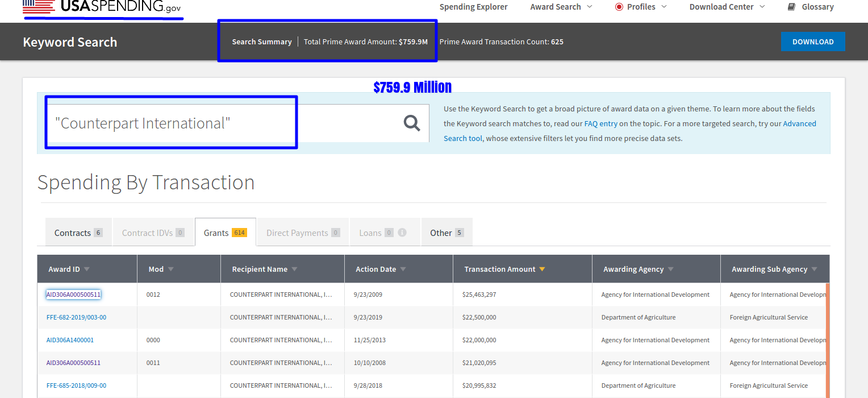Click the $25,463,297 transaction amount
The image size is (868, 398).
[x=479, y=295]
